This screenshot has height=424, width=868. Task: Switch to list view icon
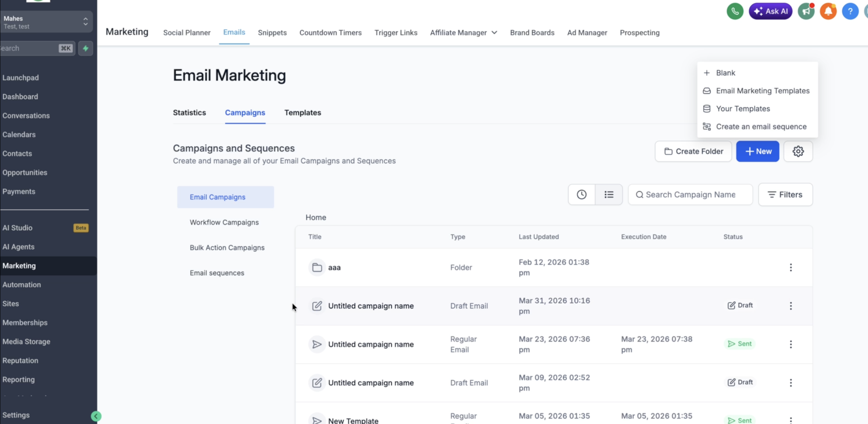tap(609, 194)
